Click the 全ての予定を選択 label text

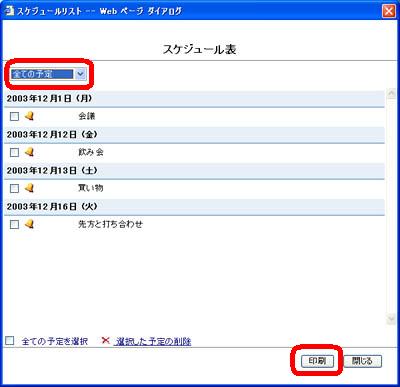[55, 341]
